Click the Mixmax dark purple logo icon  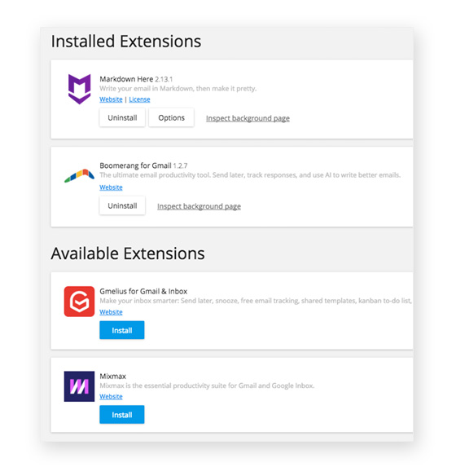(79, 386)
